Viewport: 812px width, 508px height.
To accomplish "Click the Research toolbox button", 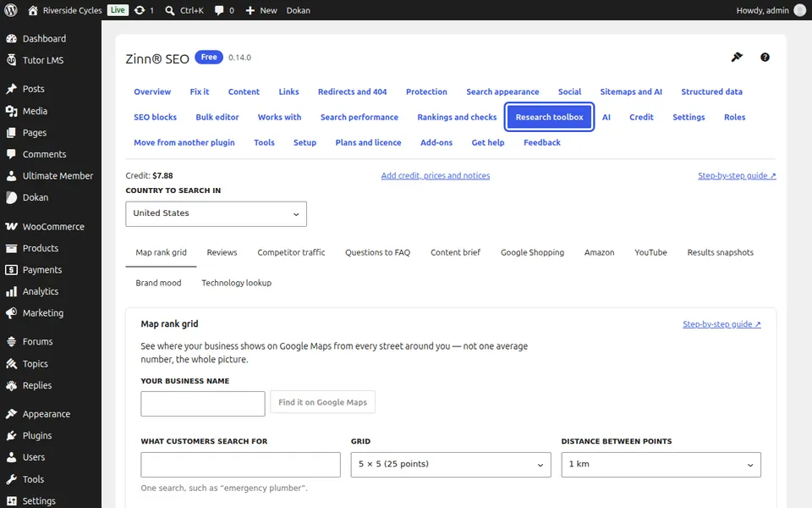I will click(549, 117).
